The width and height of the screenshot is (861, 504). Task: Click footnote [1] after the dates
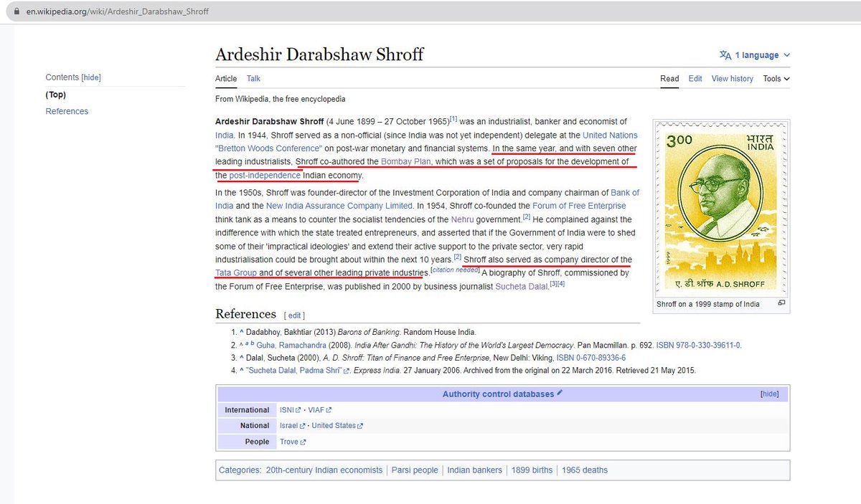pyautogui.click(x=453, y=119)
